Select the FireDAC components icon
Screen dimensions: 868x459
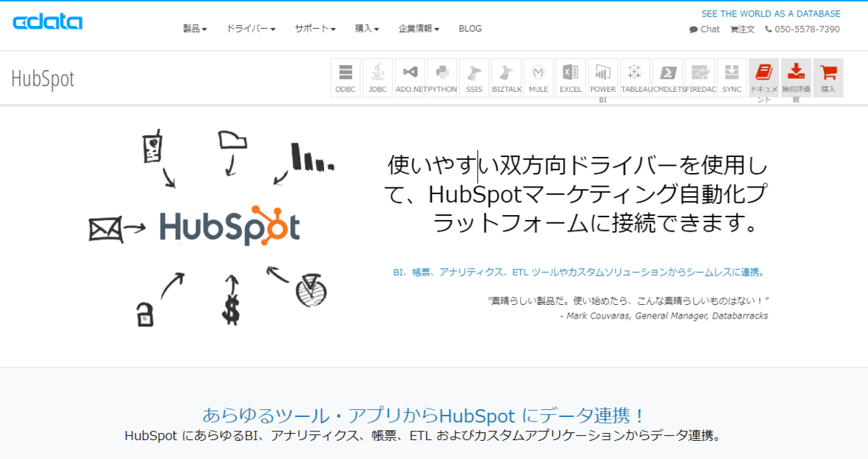click(x=699, y=77)
